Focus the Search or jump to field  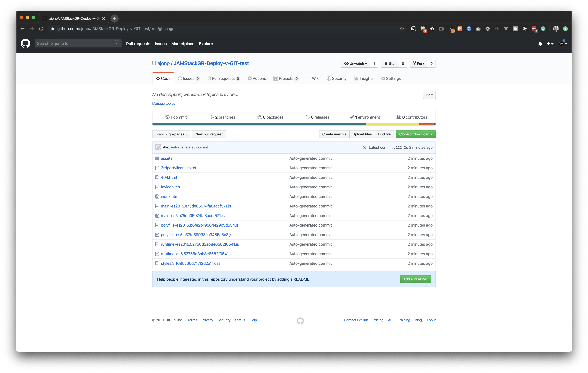[x=78, y=43]
